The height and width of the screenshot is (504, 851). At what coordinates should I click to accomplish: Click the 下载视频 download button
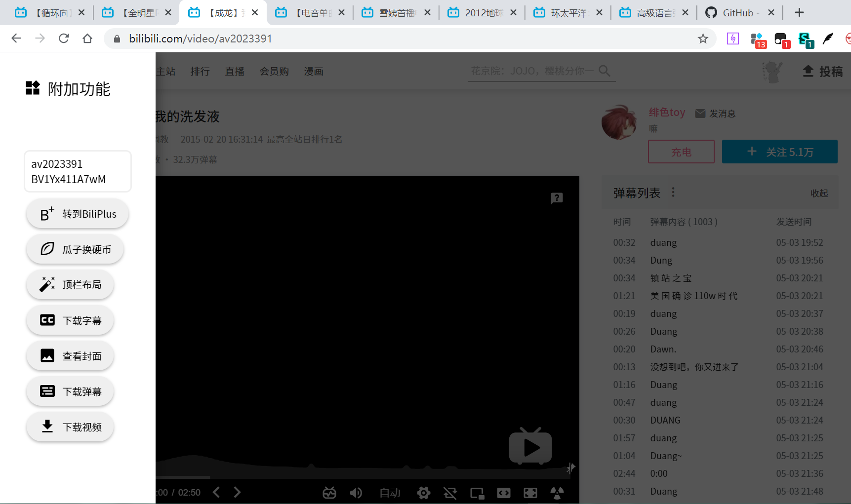[x=70, y=426]
